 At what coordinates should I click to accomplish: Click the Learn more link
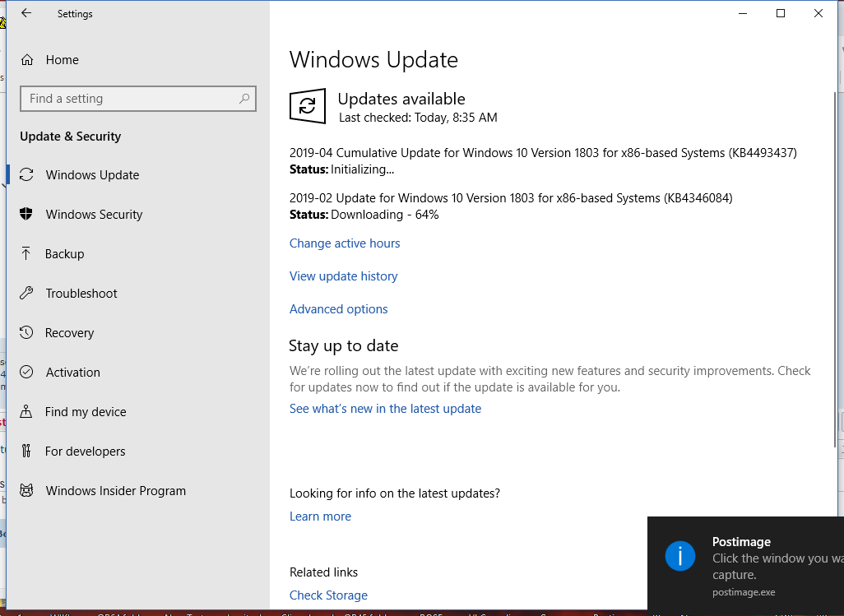coord(320,516)
